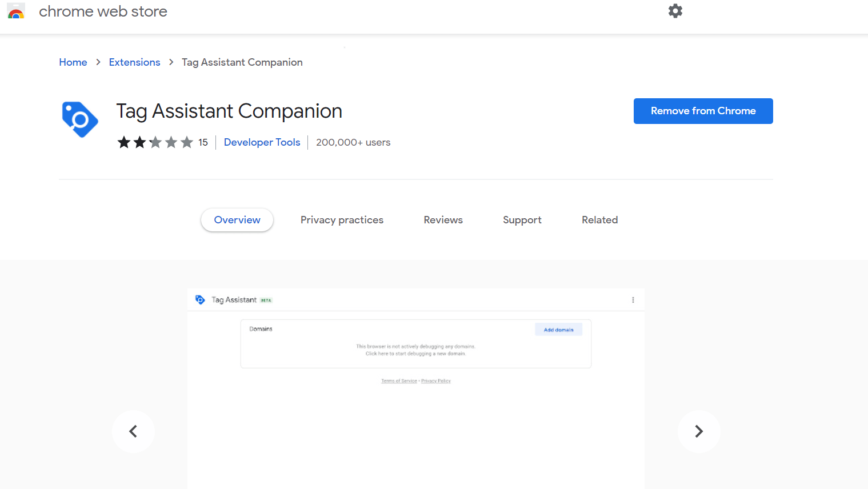The height and width of the screenshot is (489, 868).
Task: Navigate to Home breadcrumb link
Action: [x=73, y=62]
